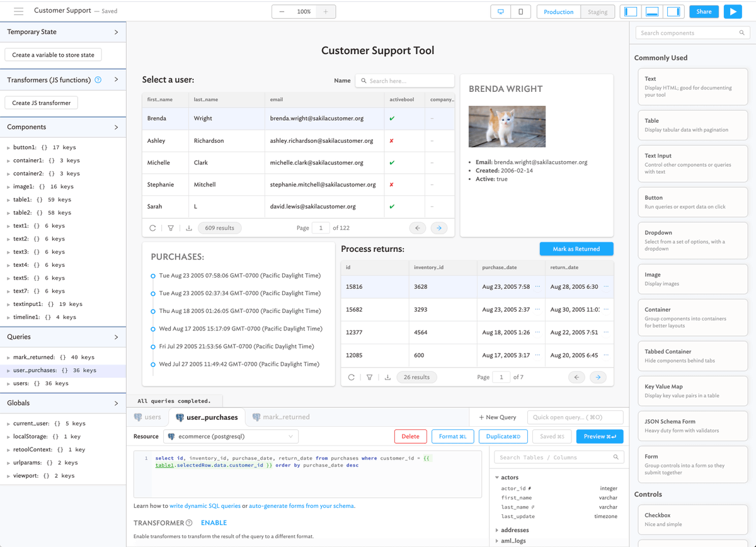
Task: Increase zoom with the plus button
Action: pos(325,11)
